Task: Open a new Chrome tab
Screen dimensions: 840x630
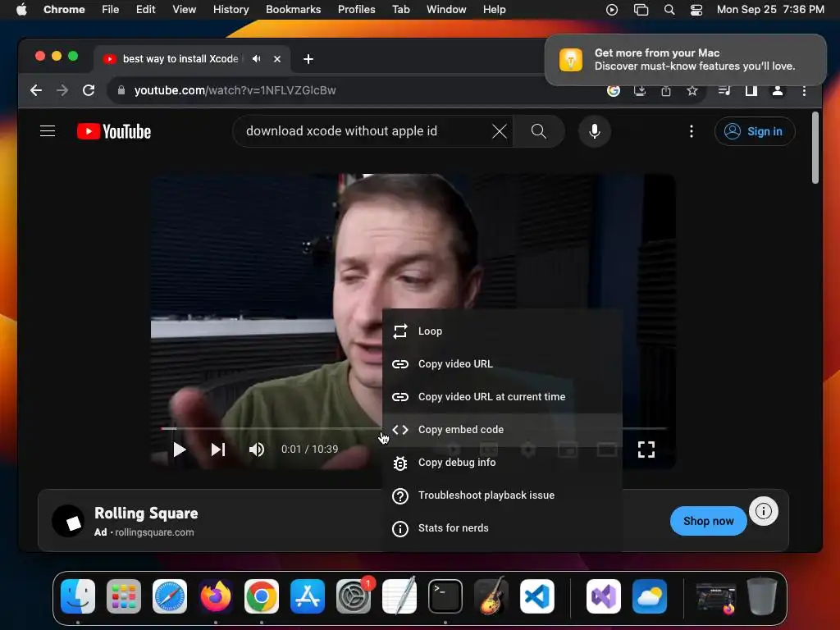Action: click(308, 59)
